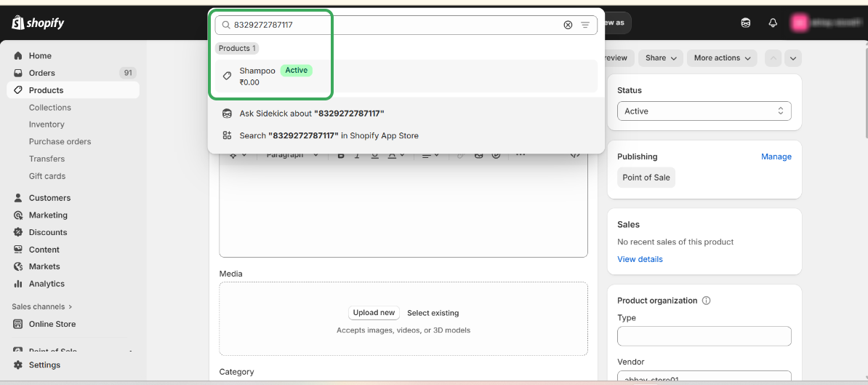
Task: Open Paragraph style dropdown in editor
Action: click(x=292, y=155)
